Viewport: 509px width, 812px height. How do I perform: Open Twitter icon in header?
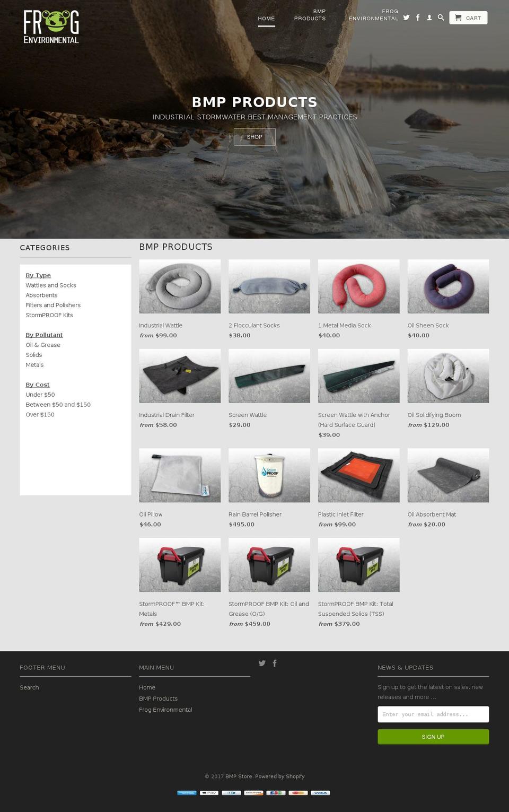406,18
